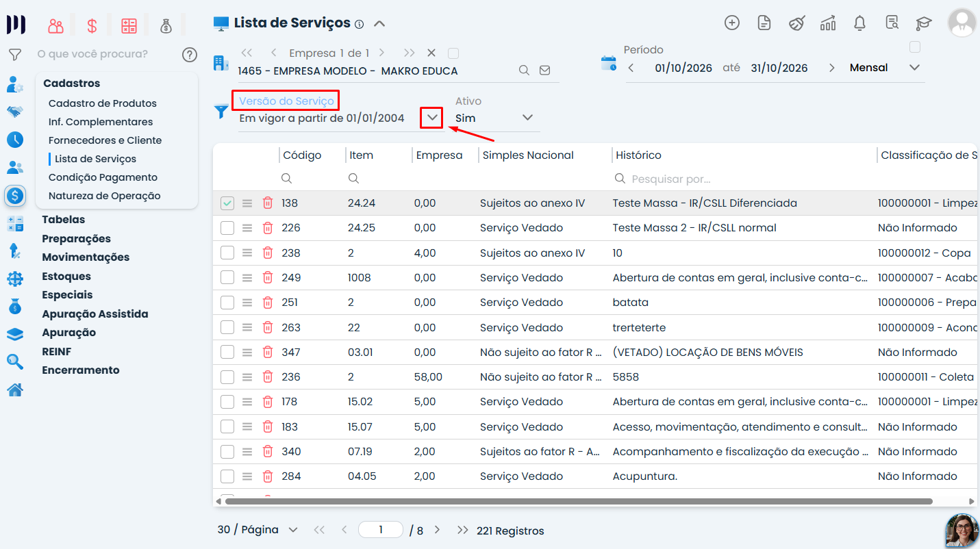Image resolution: width=980 pixels, height=549 pixels.
Task: Click the money bag icon in top bar
Action: (x=166, y=26)
